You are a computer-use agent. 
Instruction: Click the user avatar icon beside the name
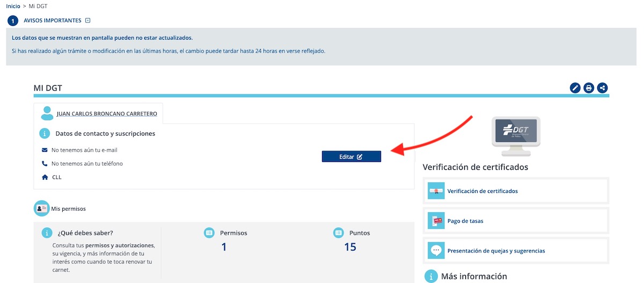[x=47, y=114]
